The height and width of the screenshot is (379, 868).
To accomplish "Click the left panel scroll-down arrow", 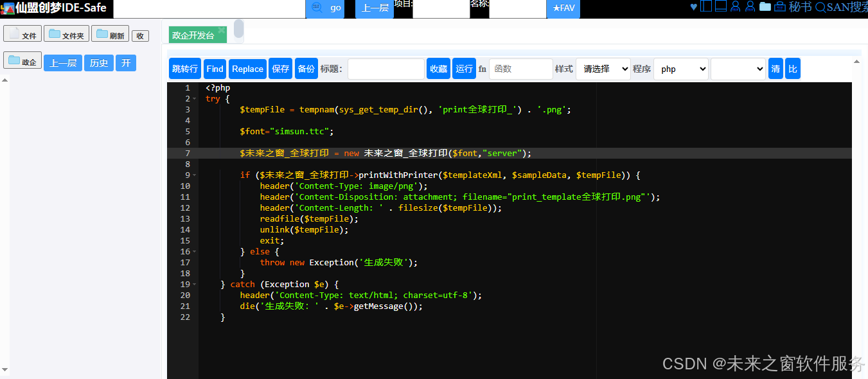I will [5, 369].
